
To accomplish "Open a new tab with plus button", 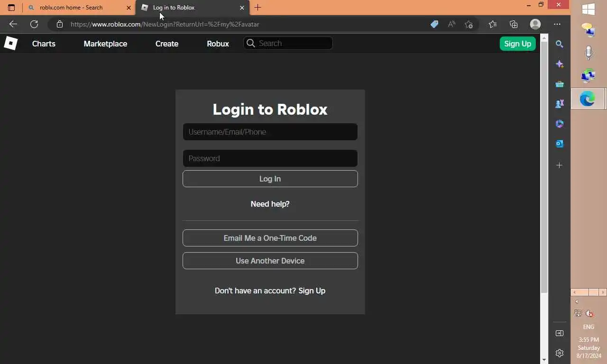I will 258,8.
